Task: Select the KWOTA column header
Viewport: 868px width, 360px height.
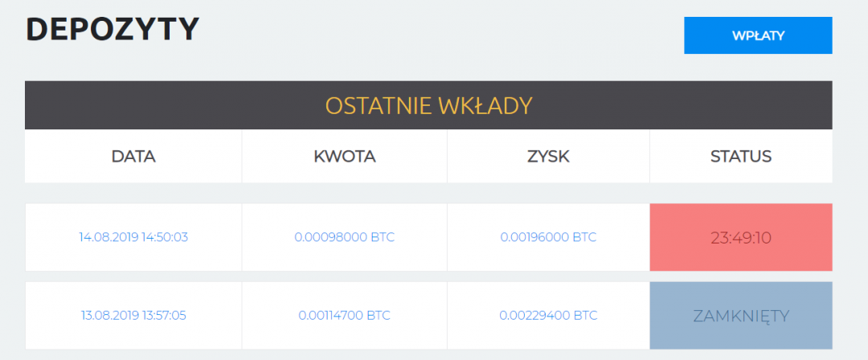Action: 344,157
